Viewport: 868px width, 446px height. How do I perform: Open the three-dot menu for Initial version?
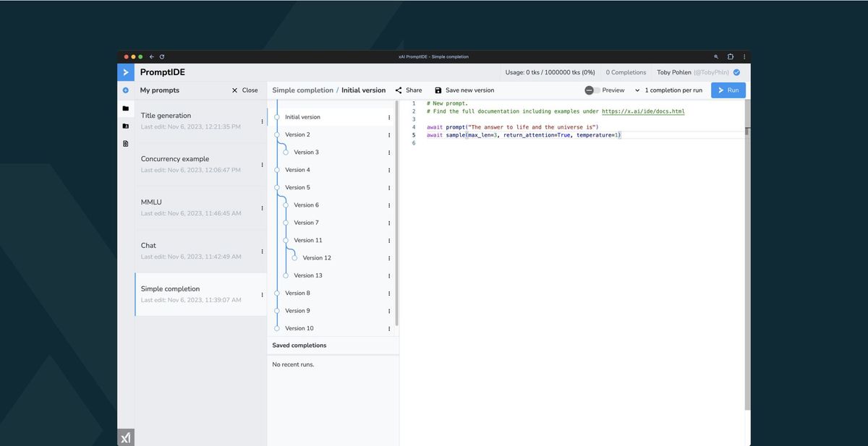[x=389, y=117]
